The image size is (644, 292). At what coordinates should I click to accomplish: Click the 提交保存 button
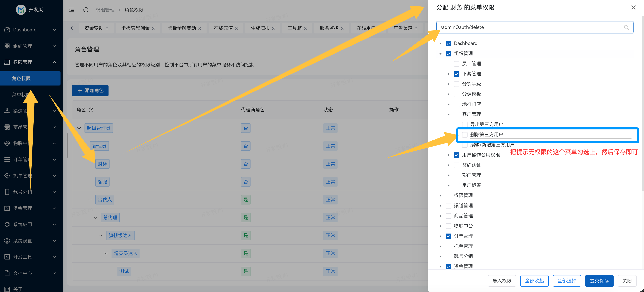click(x=599, y=281)
